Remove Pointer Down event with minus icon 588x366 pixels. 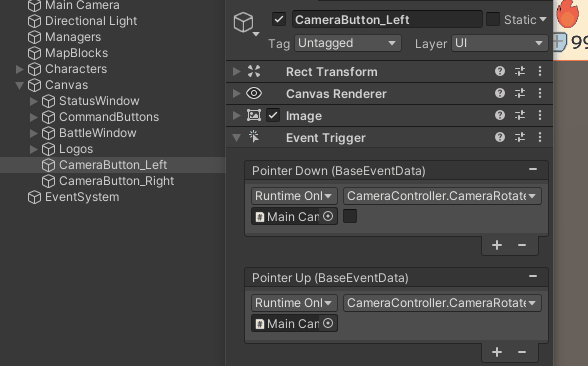point(532,170)
